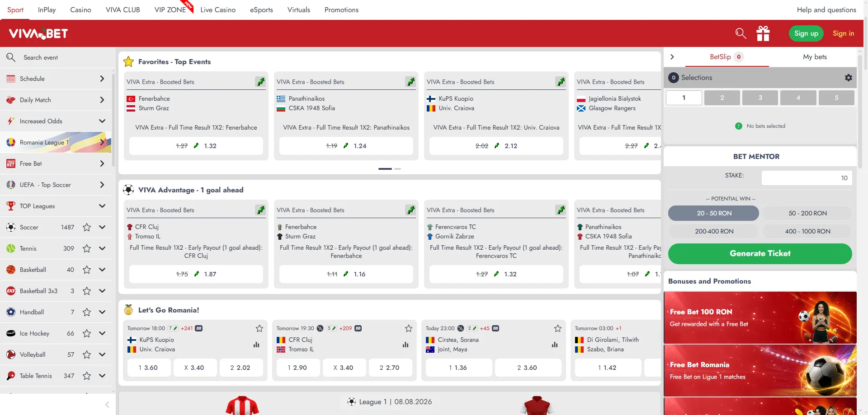Expand the Basketball category chevron
Image resolution: width=868 pixels, height=415 pixels.
(102, 270)
